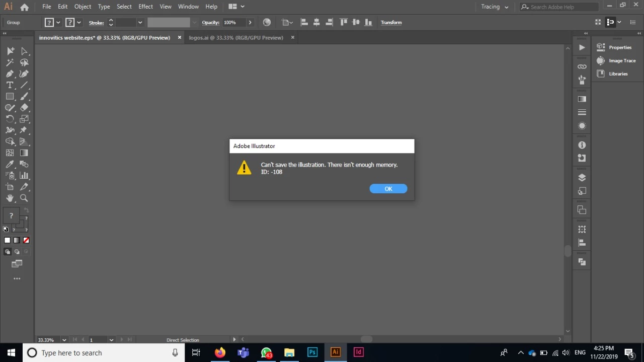
Task: Click the Fill color box
Action: point(11,215)
